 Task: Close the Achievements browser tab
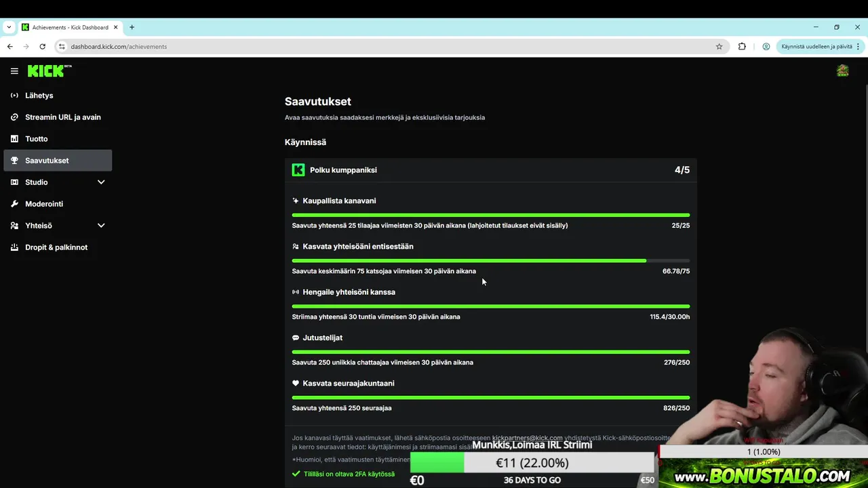116,27
